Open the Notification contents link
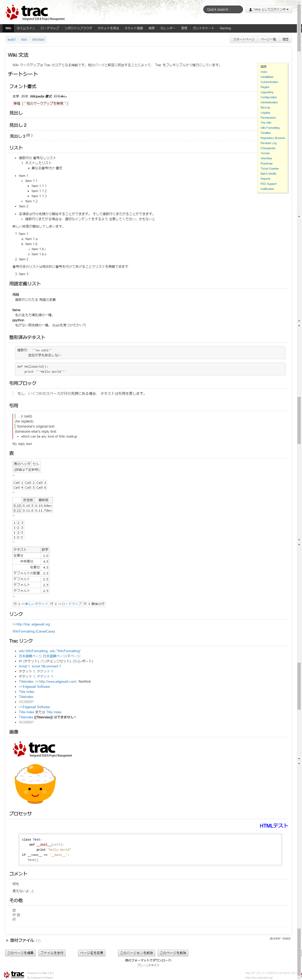Screen dimensions: 302x980 pyautogui.click(x=267, y=189)
